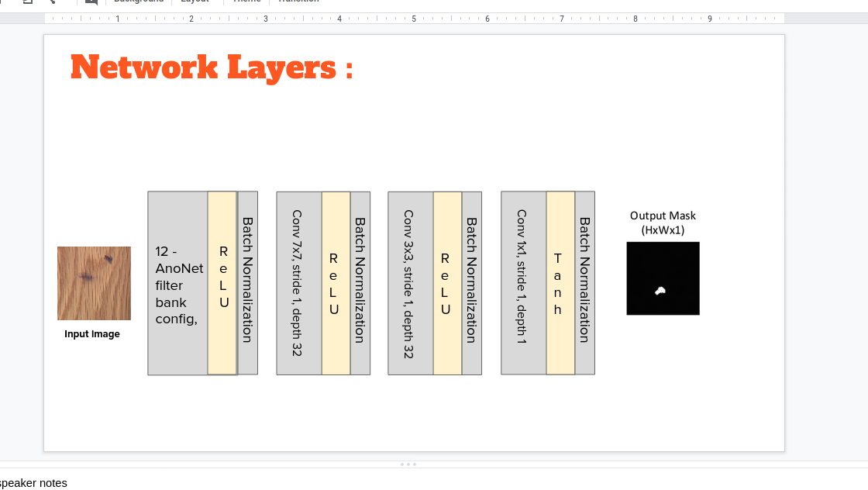Click the 'Output Mask (HxWx1)' label
Image resolution: width=868 pixels, height=490 pixels.
click(x=663, y=223)
